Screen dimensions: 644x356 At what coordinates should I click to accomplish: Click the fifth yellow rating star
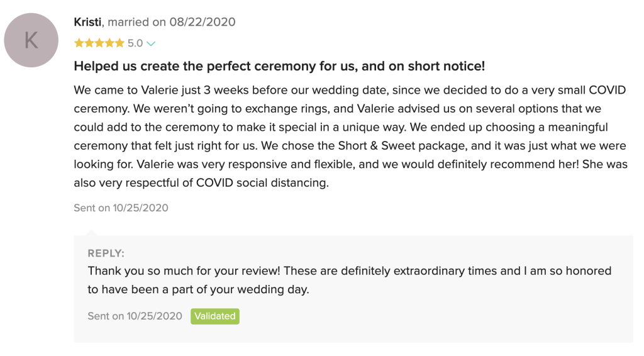click(119, 43)
